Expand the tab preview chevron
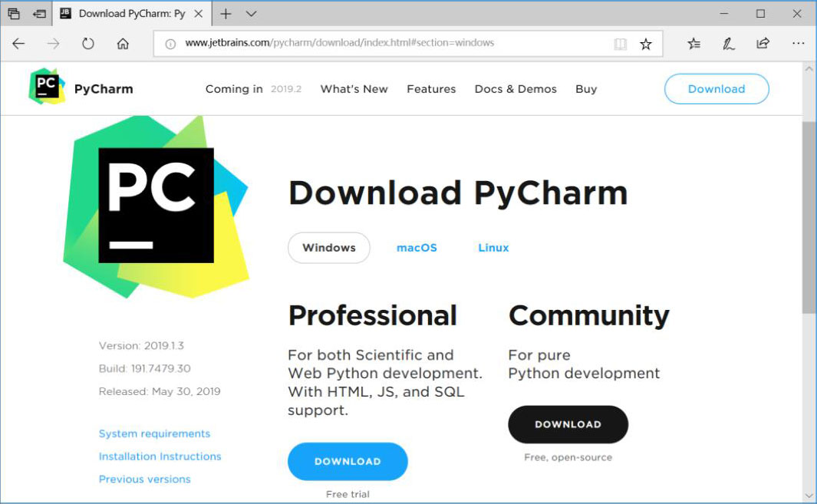This screenshot has width=817, height=504. point(251,14)
